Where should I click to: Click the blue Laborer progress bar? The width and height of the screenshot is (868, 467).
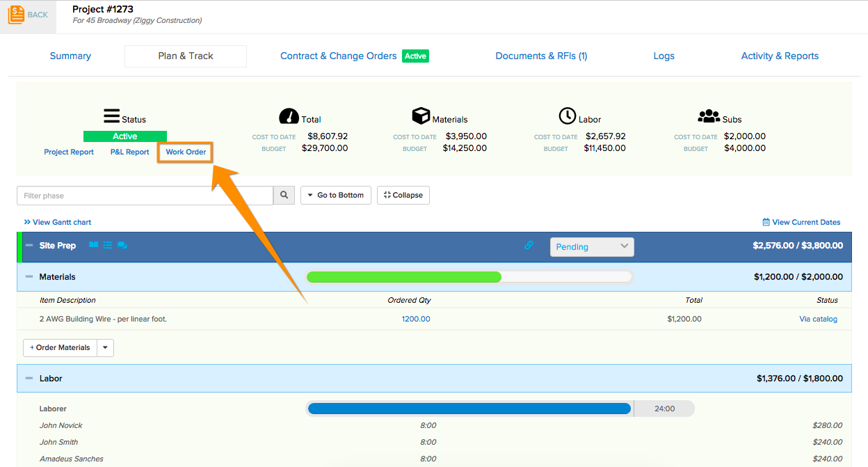469,409
